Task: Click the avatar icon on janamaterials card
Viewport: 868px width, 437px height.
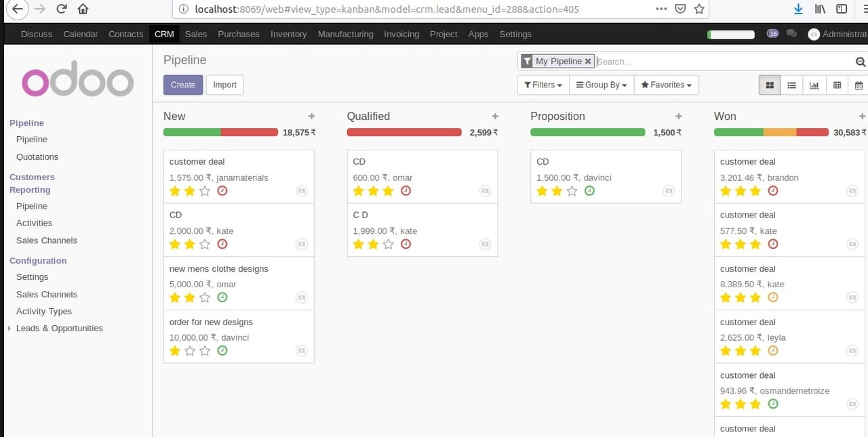Action: (x=302, y=191)
